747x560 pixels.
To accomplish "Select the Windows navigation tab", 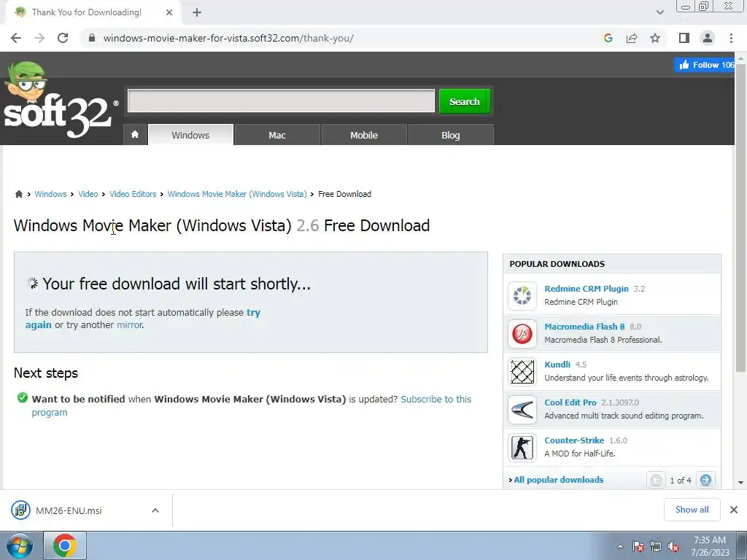I will 190,135.
